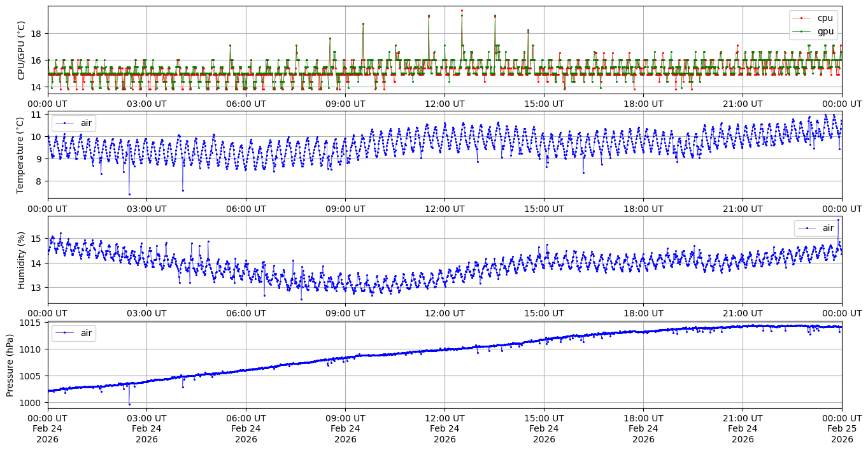Screen dimensions: 868x450
Task: Click the 18 tick on CPU/GPU axis
Action: tap(37, 33)
